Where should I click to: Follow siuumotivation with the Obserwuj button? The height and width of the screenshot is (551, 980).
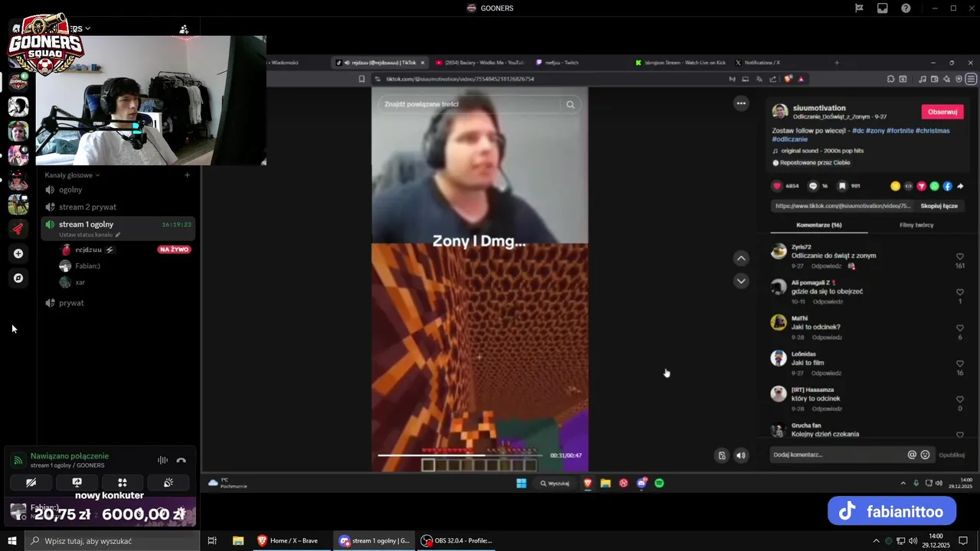coord(942,112)
